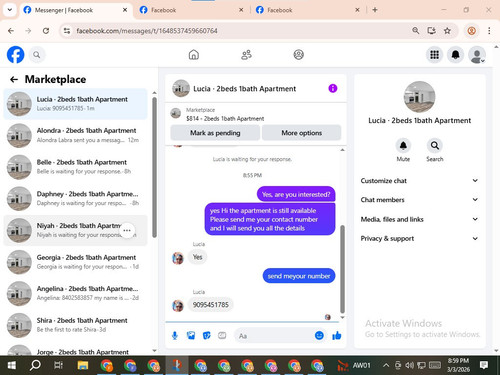Record a voice clip with microphone icon
The width and height of the screenshot is (500, 375).
click(175, 336)
